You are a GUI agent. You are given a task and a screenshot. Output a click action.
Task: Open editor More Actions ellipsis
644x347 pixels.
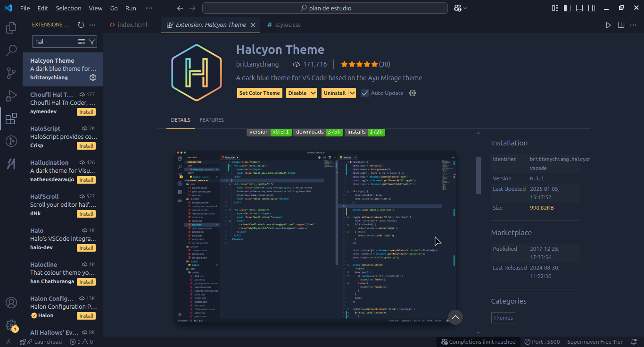634,25
